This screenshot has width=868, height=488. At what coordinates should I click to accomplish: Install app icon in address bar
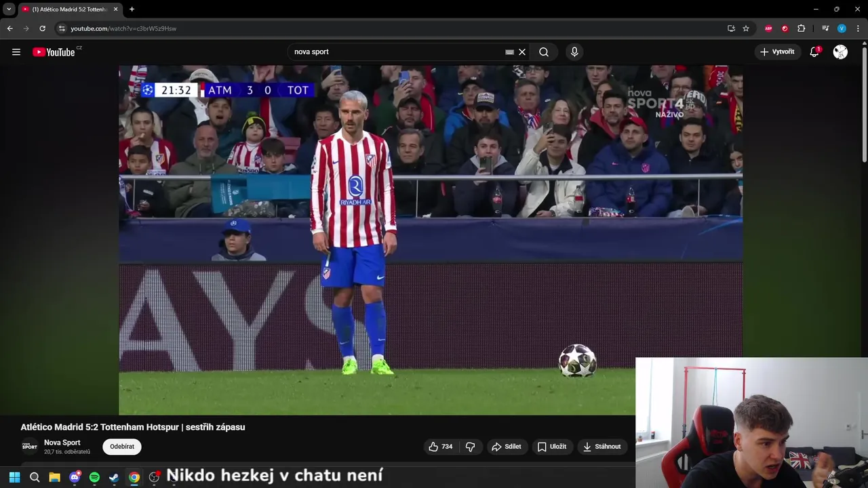[x=731, y=28]
